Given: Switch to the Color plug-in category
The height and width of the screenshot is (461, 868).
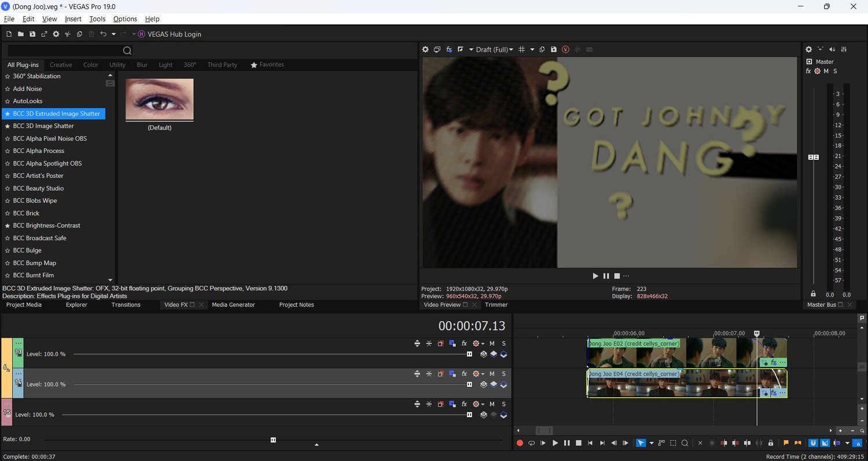Looking at the screenshot, I should coord(91,65).
